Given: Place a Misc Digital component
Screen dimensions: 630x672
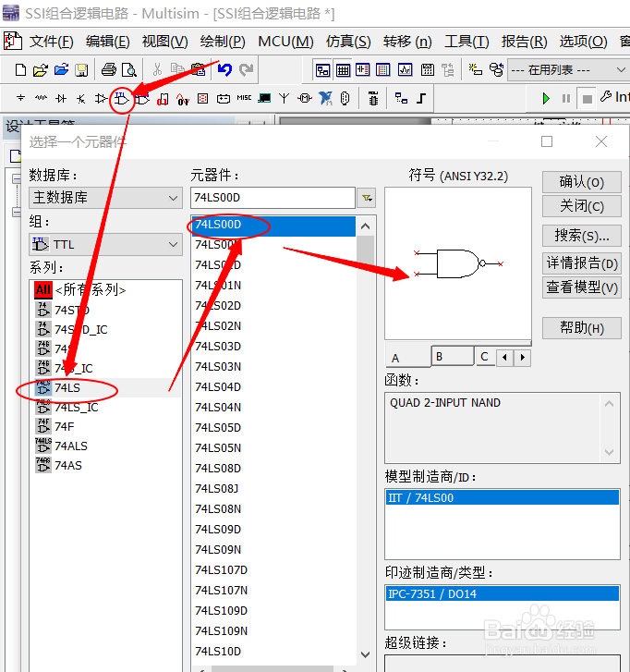Looking at the screenshot, I should (163, 99).
